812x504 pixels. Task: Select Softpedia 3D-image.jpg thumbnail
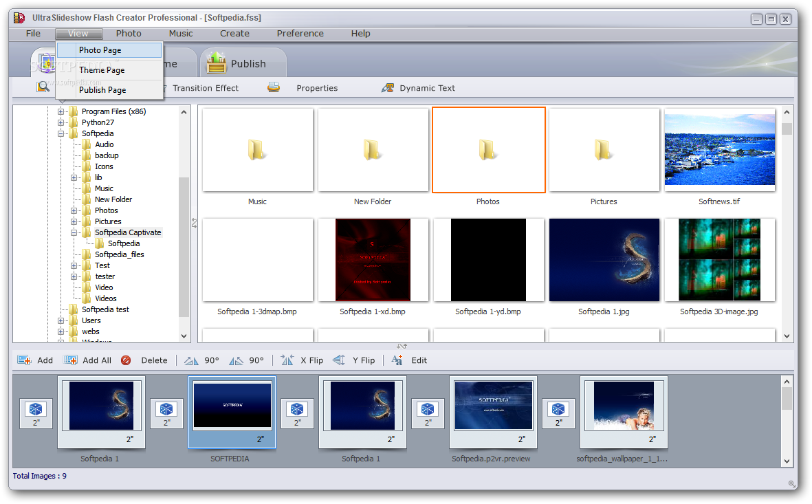(x=720, y=260)
